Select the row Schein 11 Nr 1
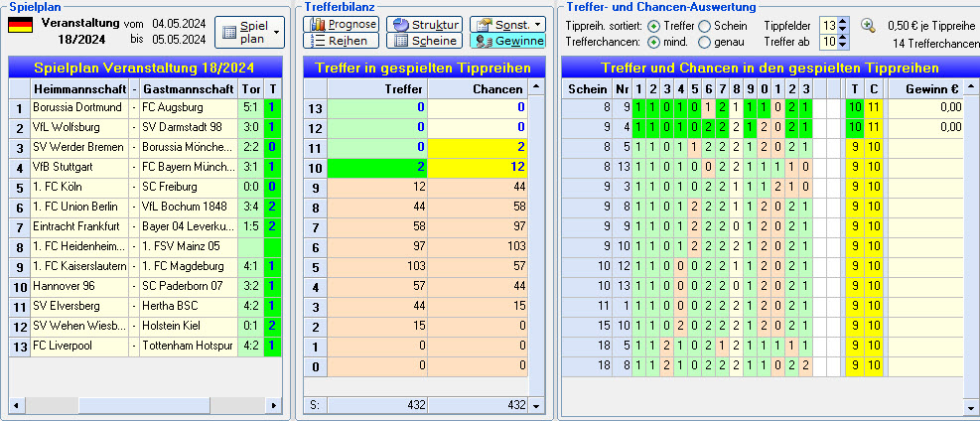Image resolution: width=980 pixels, height=421 pixels. 763,306
